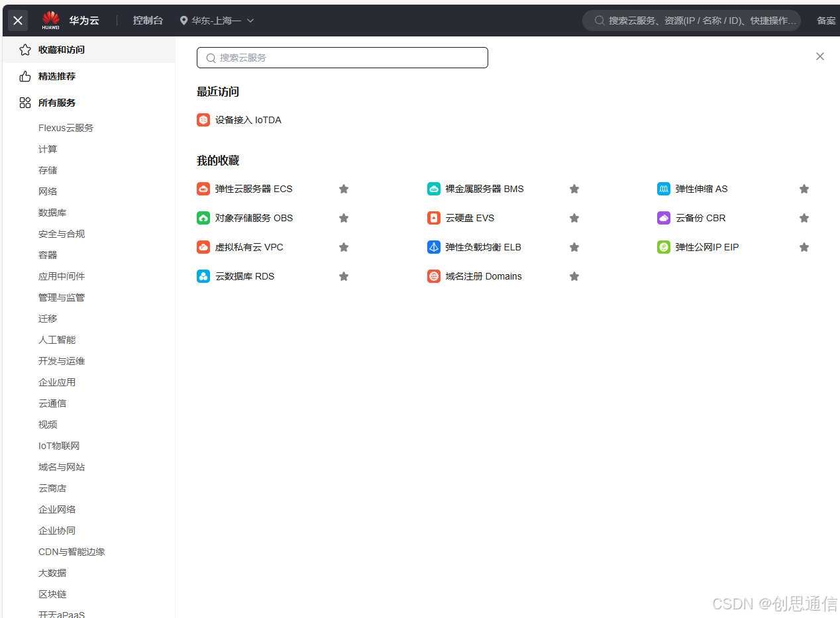Select the CDN与智能边缘 category
The image size is (840, 618).
pyautogui.click(x=72, y=552)
